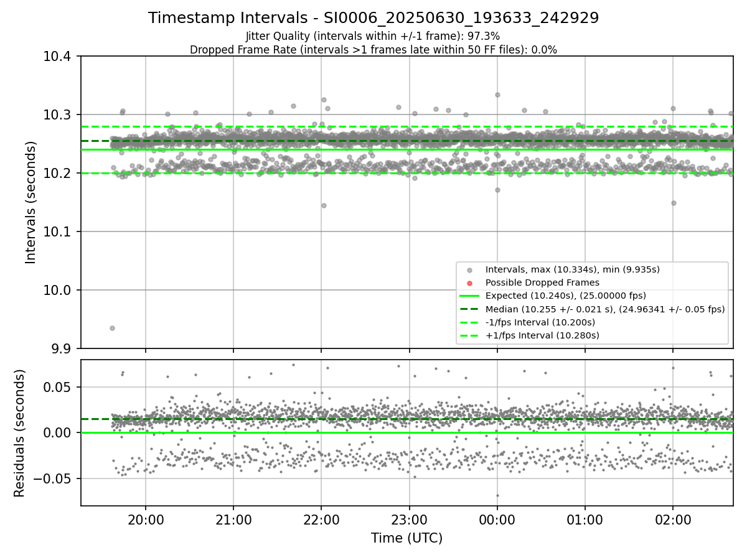
Task: Click the plot title 'Timestamp Intervals - SI0006_20250630_193633_242929'
Action: [374, 18]
